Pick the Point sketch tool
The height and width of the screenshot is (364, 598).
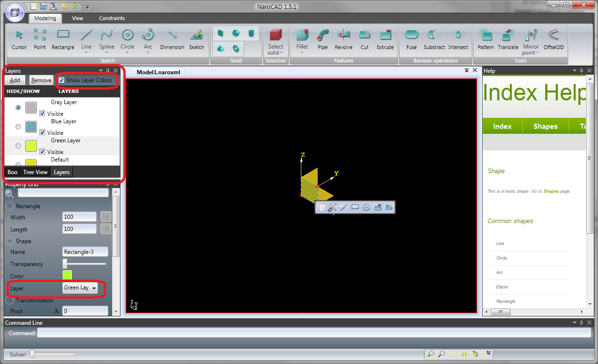[40, 39]
